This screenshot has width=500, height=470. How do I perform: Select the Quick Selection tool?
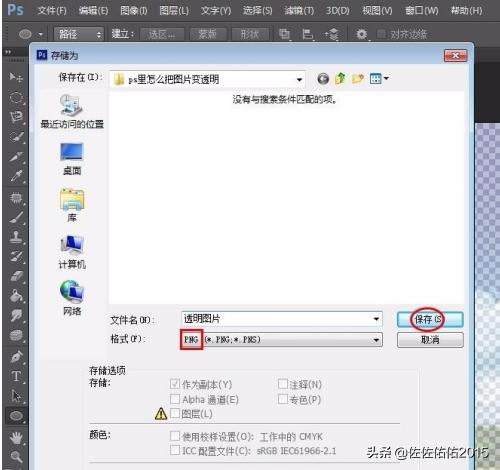click(x=16, y=137)
